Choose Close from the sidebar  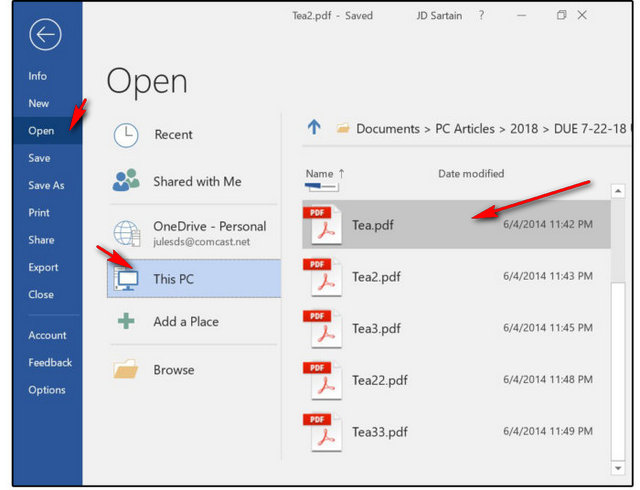41,294
